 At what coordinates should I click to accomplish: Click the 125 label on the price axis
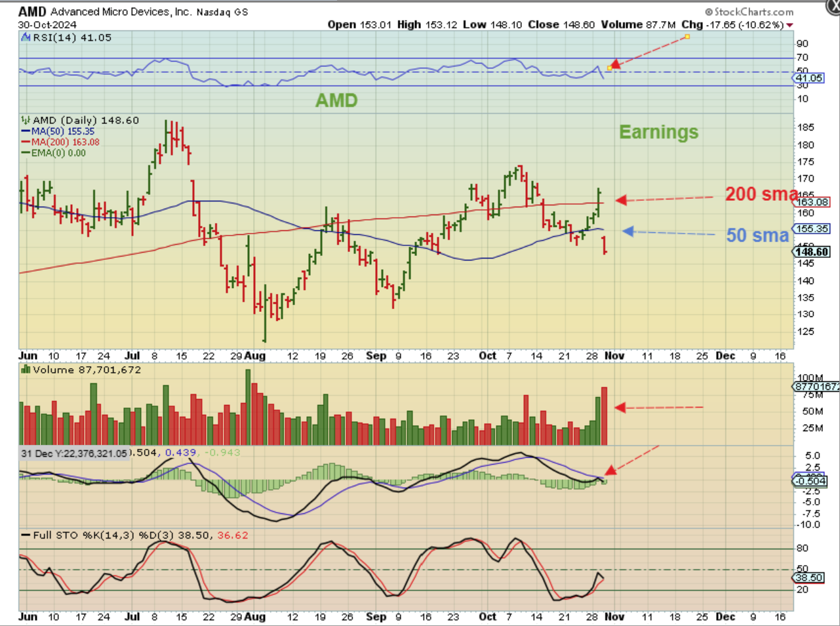tap(805, 331)
